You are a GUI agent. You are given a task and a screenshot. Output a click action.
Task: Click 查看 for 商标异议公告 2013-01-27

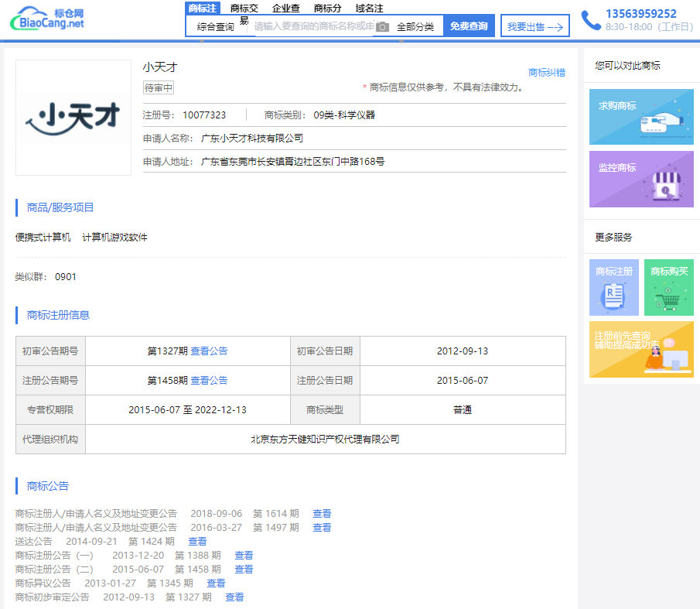216,583
